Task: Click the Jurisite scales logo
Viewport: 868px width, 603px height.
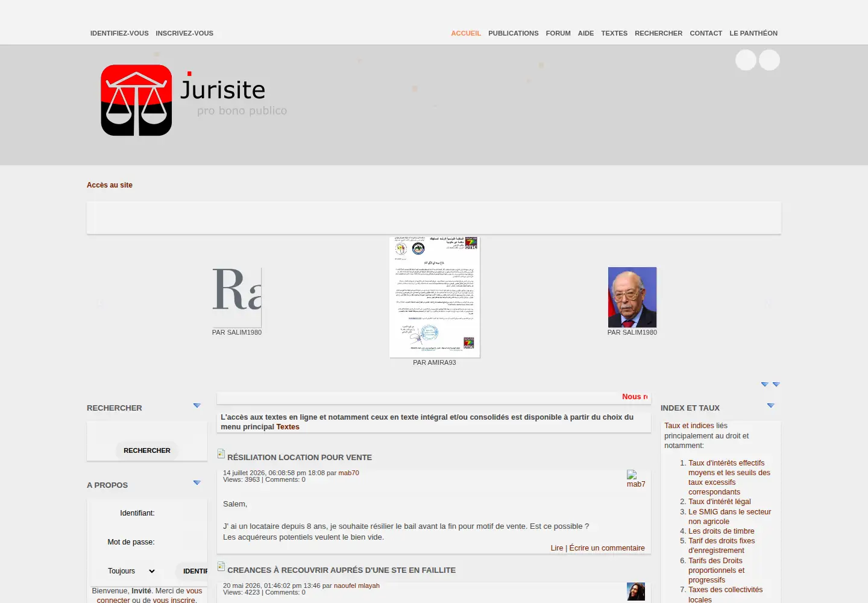Action: (x=136, y=100)
